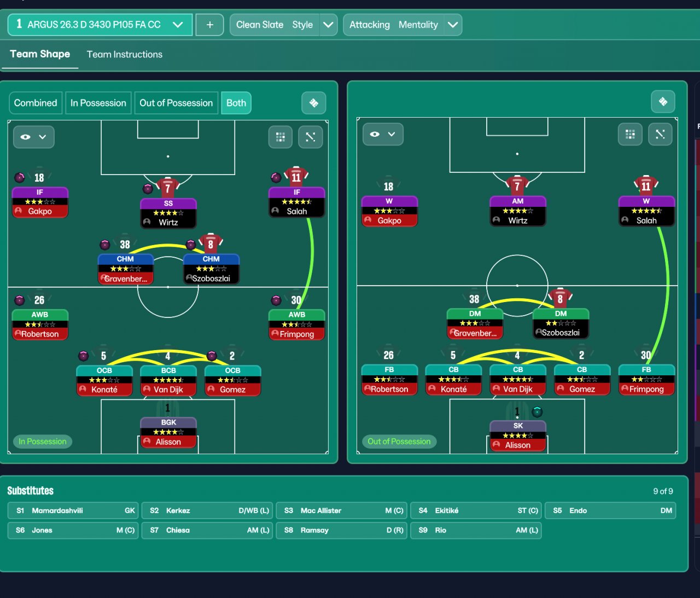Select substitute S2 Kerkez
This screenshot has height=598, width=700.
click(207, 510)
